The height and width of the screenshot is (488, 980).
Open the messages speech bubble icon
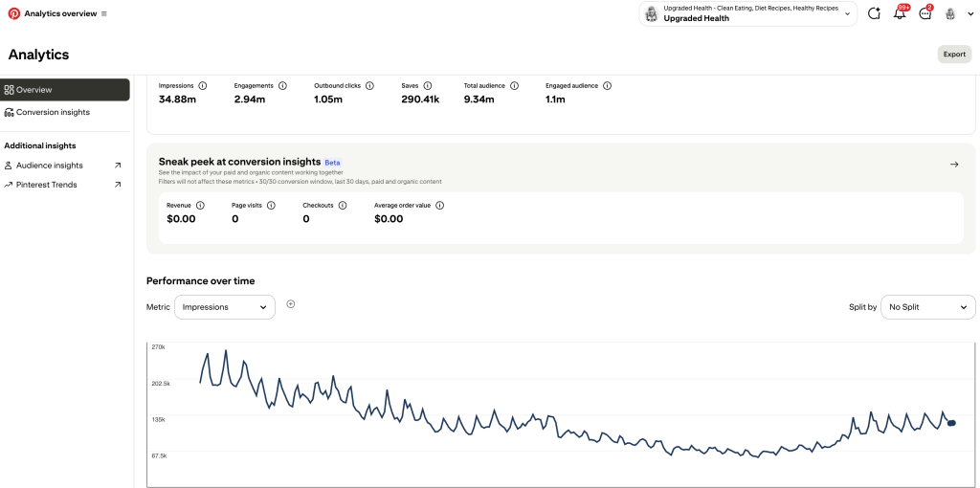tap(925, 13)
